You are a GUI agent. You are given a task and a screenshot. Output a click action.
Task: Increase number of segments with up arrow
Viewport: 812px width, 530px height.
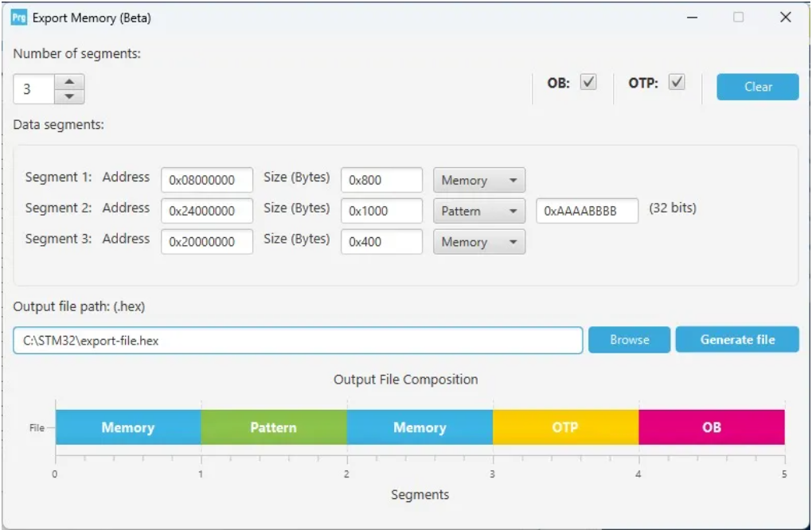coord(69,82)
